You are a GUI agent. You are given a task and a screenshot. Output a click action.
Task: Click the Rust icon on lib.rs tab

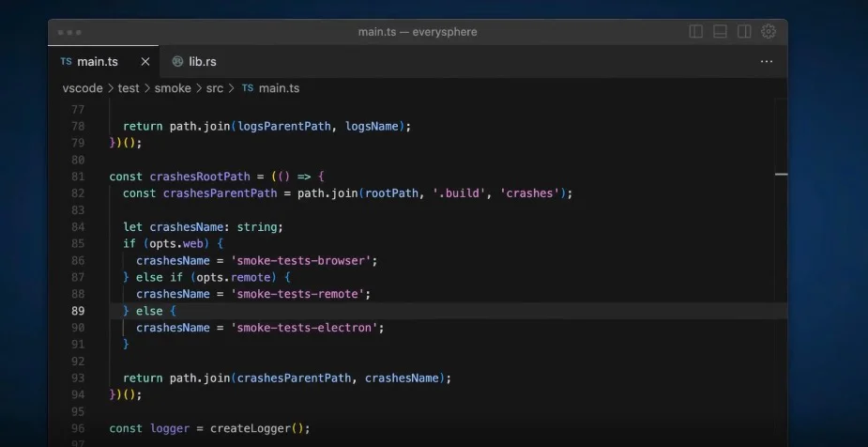tap(177, 61)
